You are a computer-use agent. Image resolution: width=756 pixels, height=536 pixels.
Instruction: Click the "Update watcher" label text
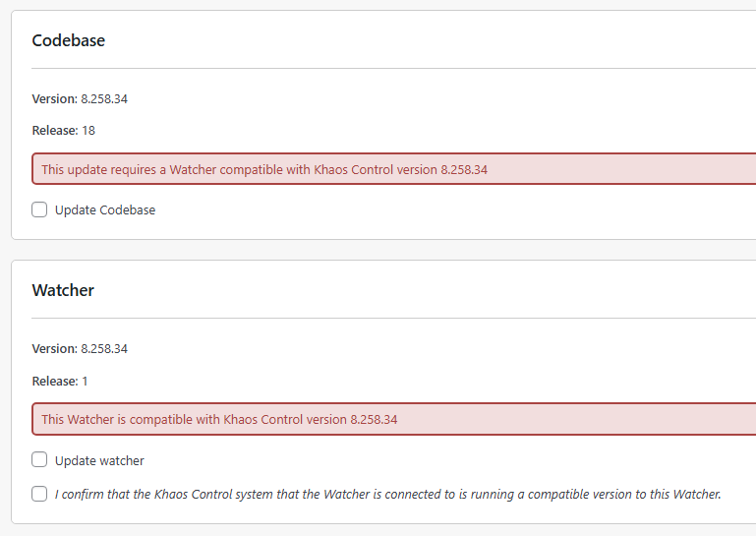(x=99, y=460)
